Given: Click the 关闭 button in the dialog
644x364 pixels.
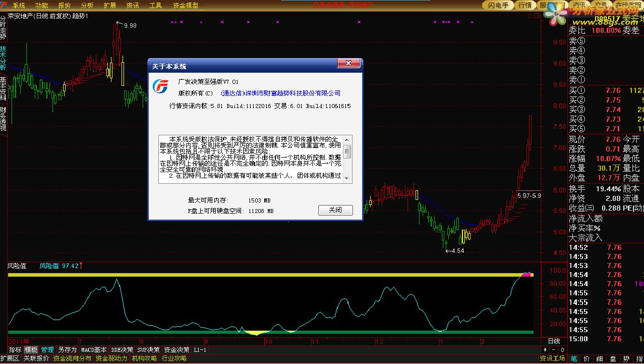Looking at the screenshot, I should pos(335,210).
